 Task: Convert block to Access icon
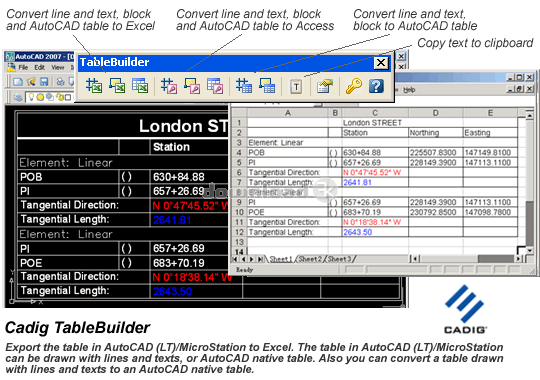pos(192,86)
